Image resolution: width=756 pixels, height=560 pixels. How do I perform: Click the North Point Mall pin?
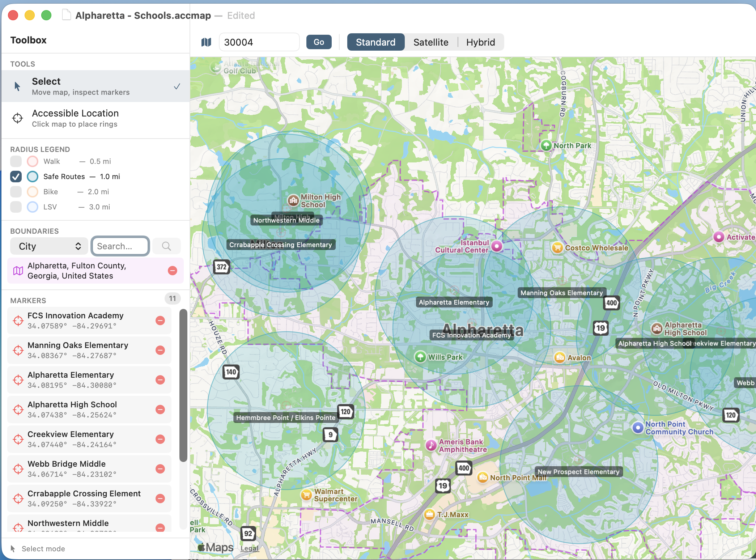click(483, 478)
